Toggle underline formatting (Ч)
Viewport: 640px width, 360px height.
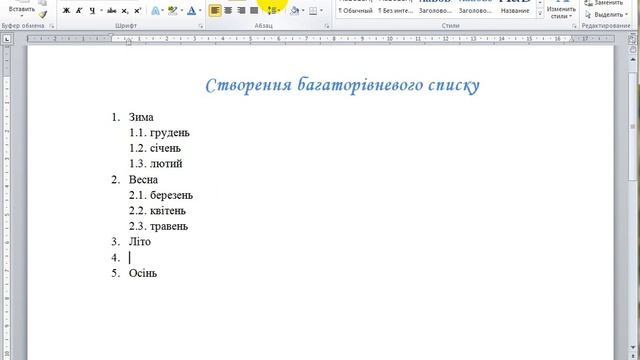coord(92,11)
